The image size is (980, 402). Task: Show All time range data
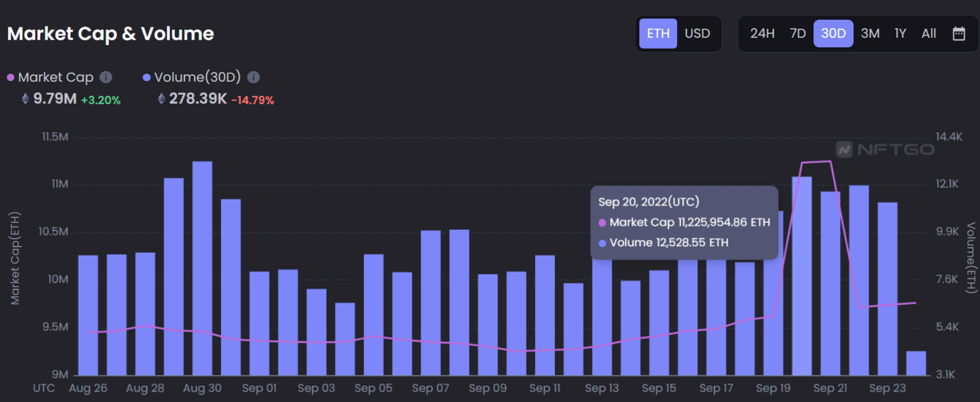tap(929, 33)
